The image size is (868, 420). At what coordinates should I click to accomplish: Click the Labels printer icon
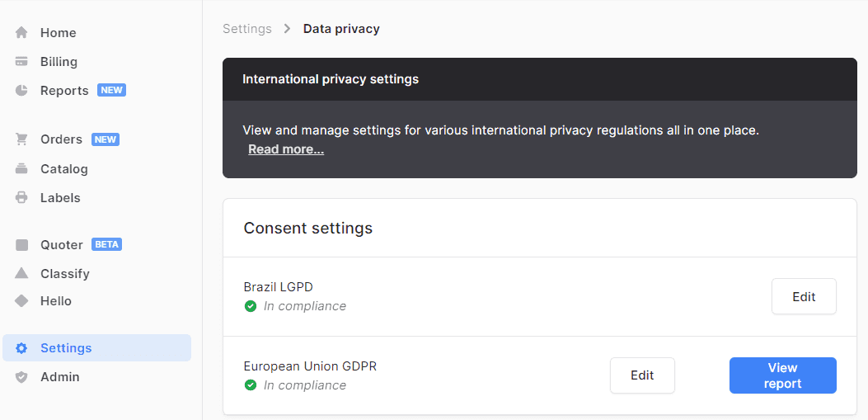tap(21, 198)
